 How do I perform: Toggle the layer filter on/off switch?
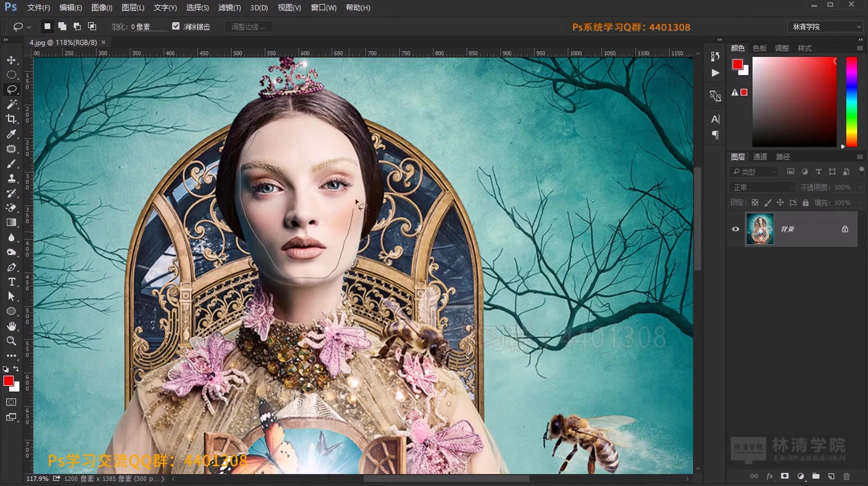pos(861,171)
